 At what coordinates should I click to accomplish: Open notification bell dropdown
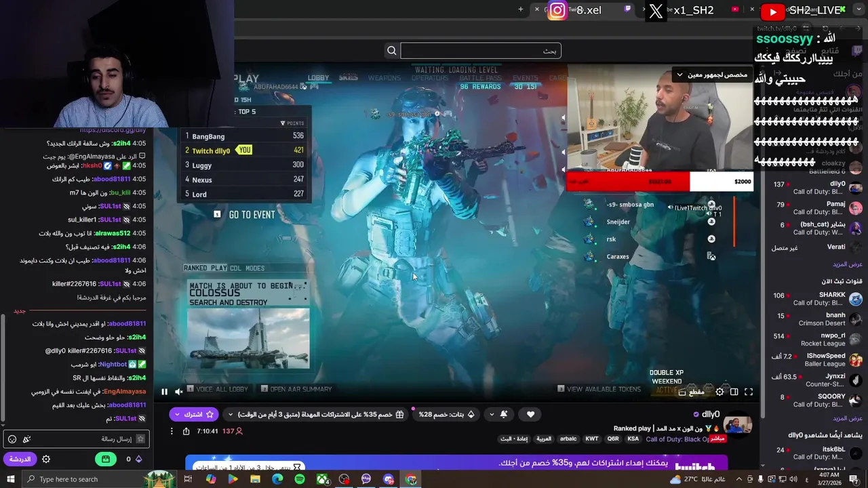(x=498, y=414)
